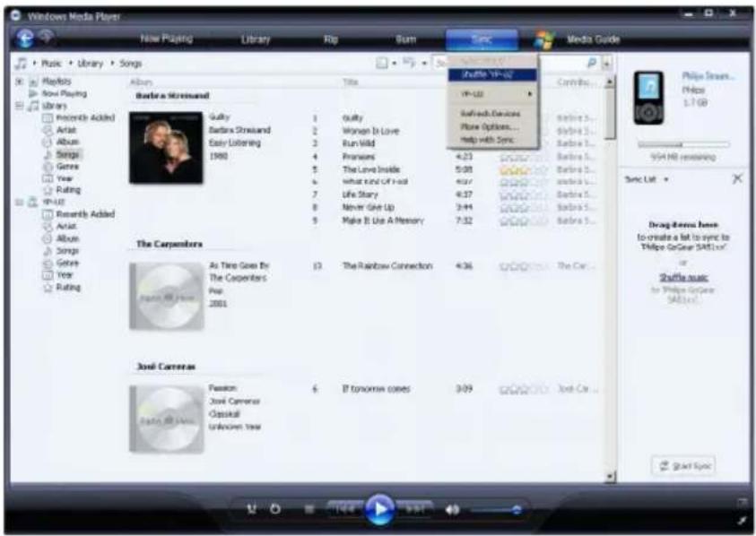Toggle shuffle in the playback controls

[x=252, y=509]
